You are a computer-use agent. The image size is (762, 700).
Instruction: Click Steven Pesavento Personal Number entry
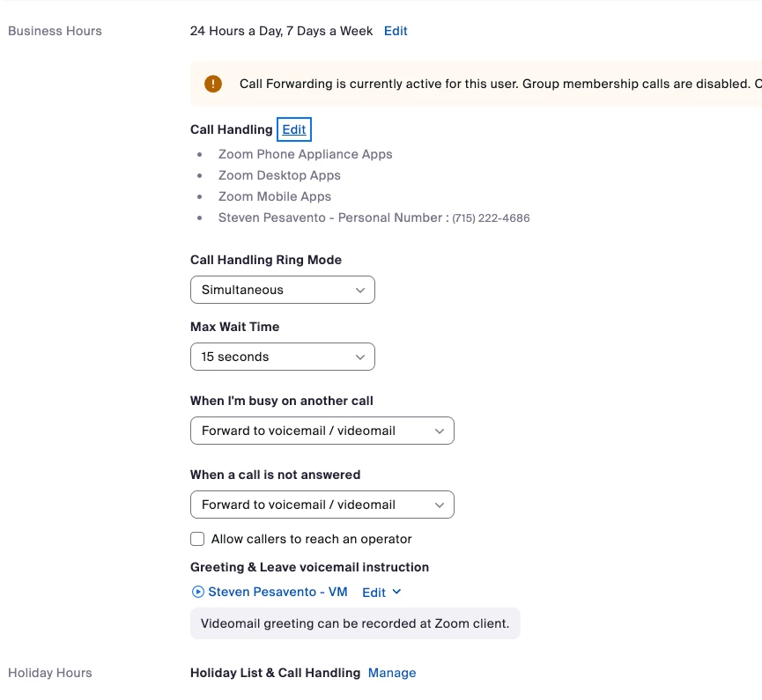pyautogui.click(x=374, y=217)
